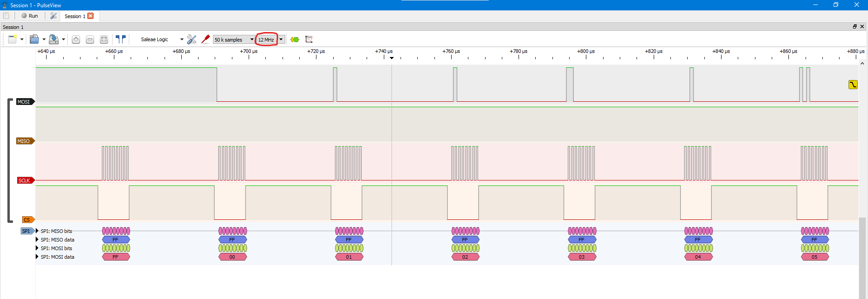The width and height of the screenshot is (868, 299).
Task: Toggle the show cursors icon
Action: [120, 40]
